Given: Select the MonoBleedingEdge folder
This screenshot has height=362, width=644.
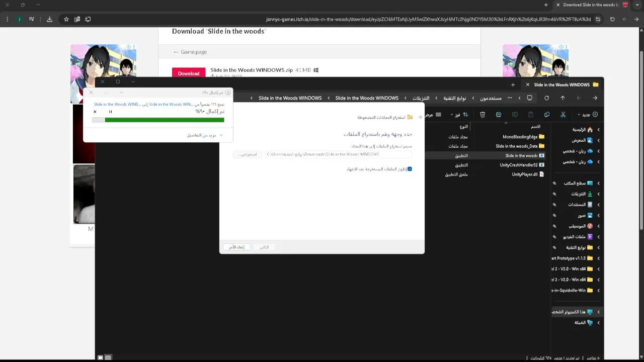Looking at the screenshot, I should click(523, 137).
